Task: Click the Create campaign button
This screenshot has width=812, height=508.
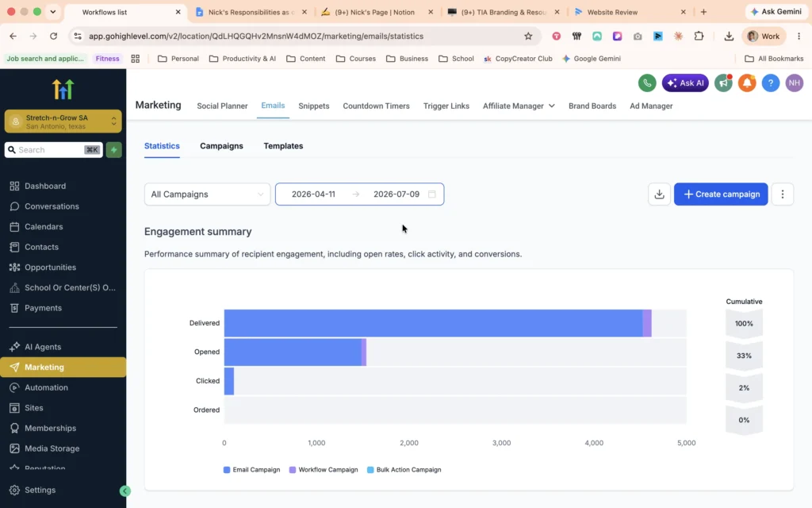Action: pos(721,194)
